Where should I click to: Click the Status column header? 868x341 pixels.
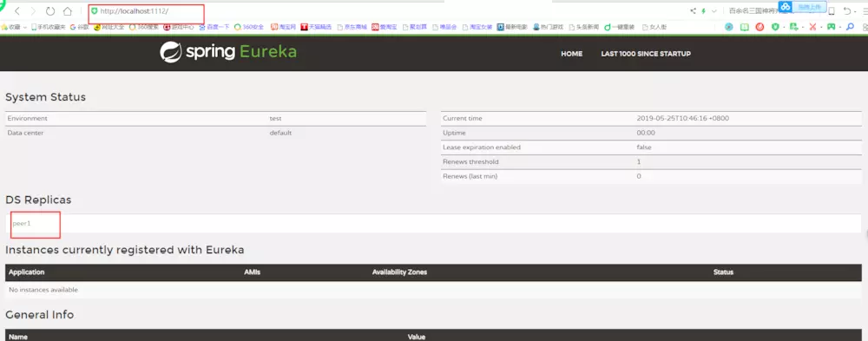coord(724,272)
